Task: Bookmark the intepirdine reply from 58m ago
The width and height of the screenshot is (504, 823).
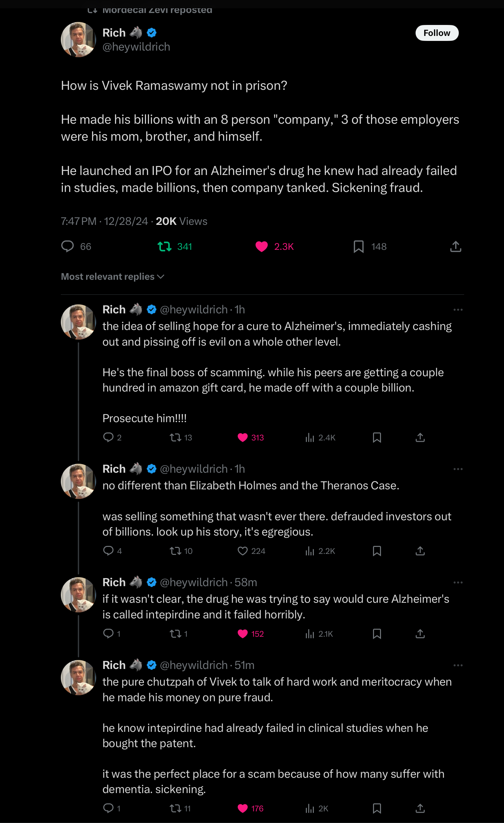Action: [x=377, y=634]
